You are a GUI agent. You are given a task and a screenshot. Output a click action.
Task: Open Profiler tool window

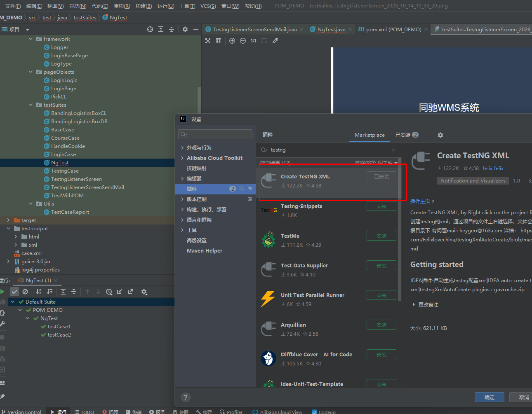231,412
